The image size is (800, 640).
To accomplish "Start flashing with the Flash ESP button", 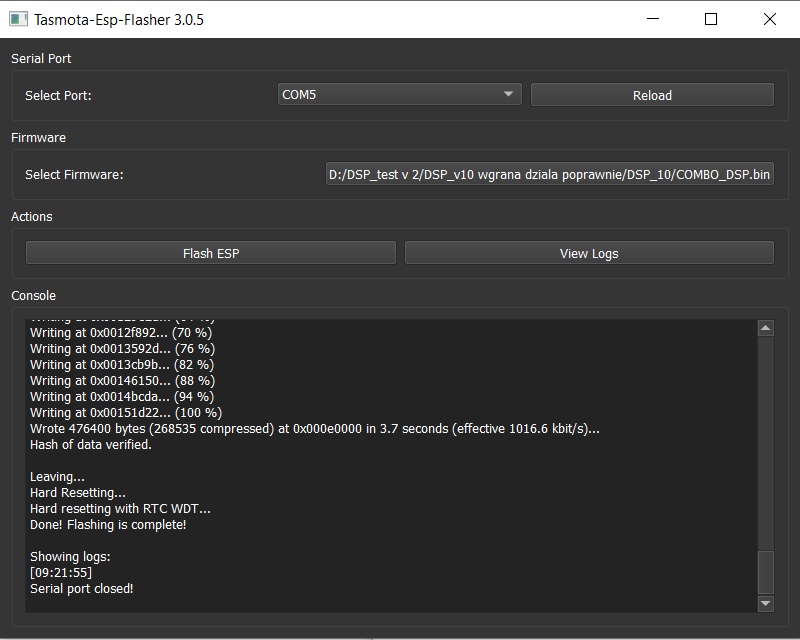I will coord(211,253).
